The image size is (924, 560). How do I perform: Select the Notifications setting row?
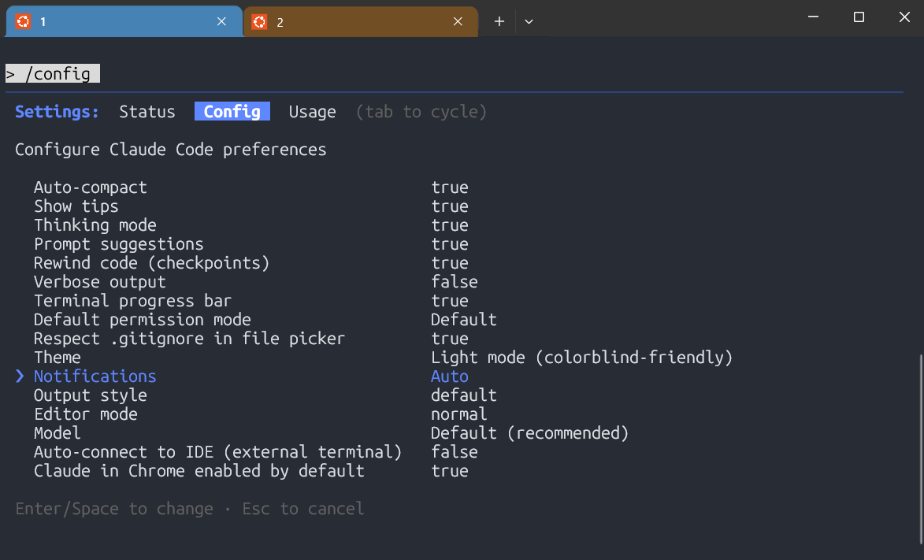95,376
